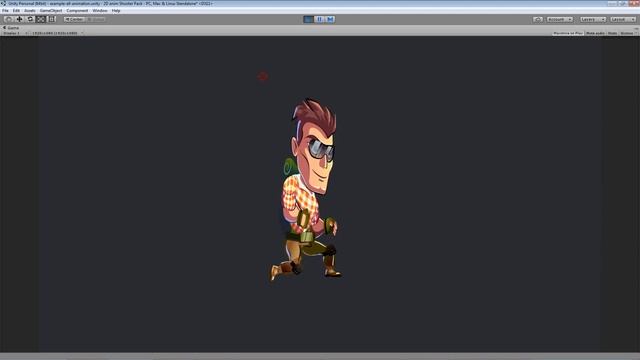Screen dimensions: 640x360
Task: Open the Window menu
Action: (100, 11)
